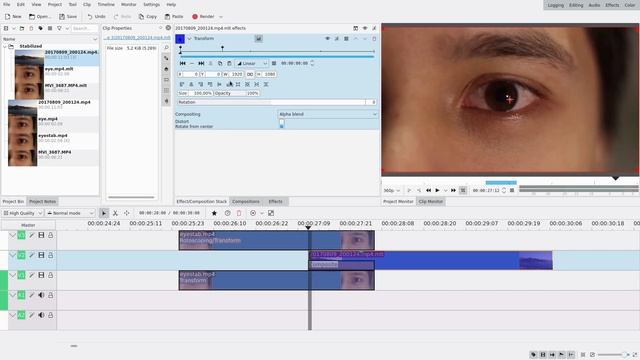Click the magnifier icon in Clip Properties sidebar
This screenshot has width=640, height=360.
tap(166, 48)
